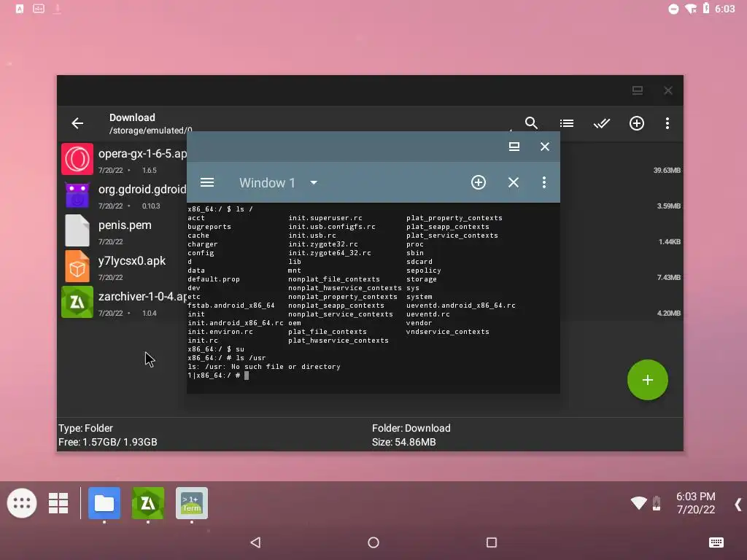Viewport: 747px width, 560px height.
Task: Click Wi-Fi icon in taskbar tray
Action: point(639,503)
